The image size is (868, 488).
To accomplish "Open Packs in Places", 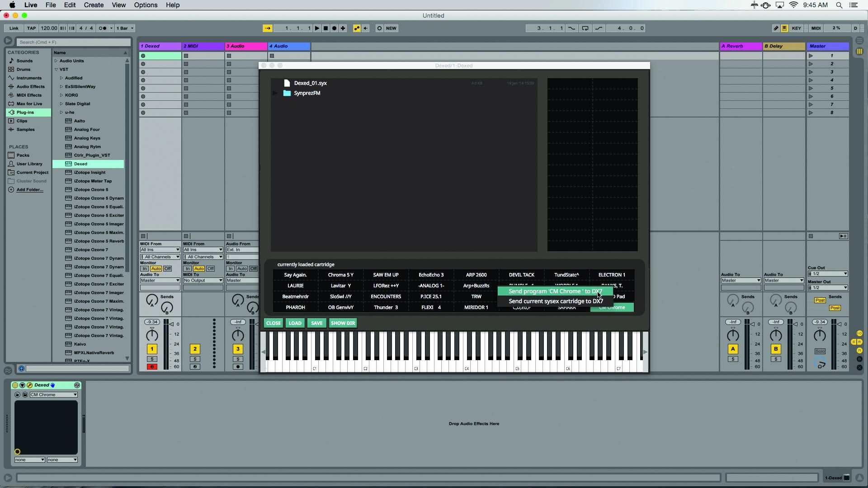I will (23, 155).
